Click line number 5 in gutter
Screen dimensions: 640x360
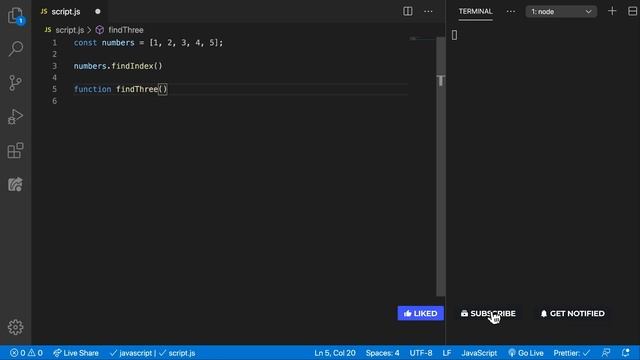coord(54,89)
